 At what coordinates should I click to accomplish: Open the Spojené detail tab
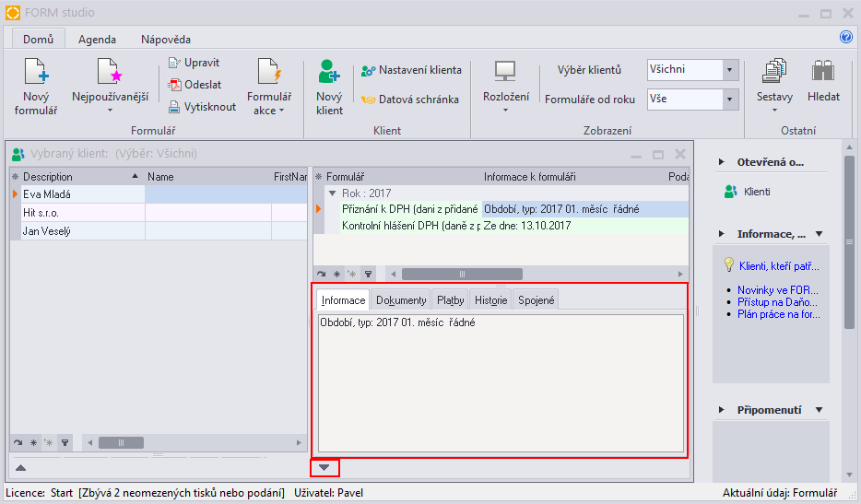coord(537,300)
